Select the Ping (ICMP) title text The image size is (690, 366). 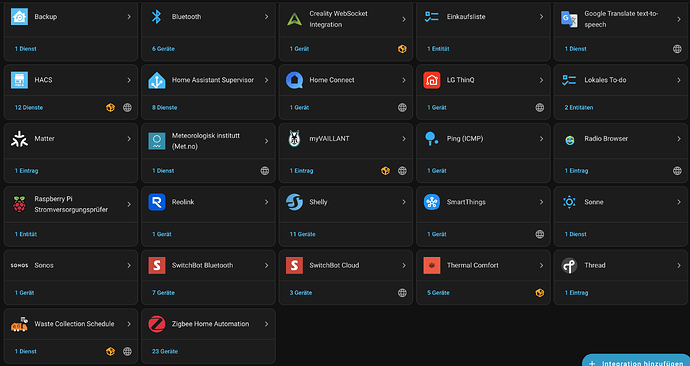[465, 139]
